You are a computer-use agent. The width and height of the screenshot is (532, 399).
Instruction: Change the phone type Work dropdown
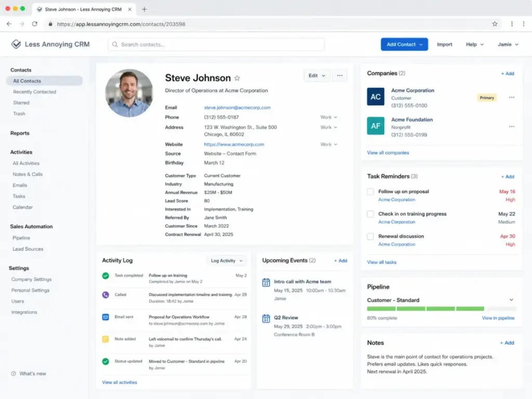click(328, 117)
